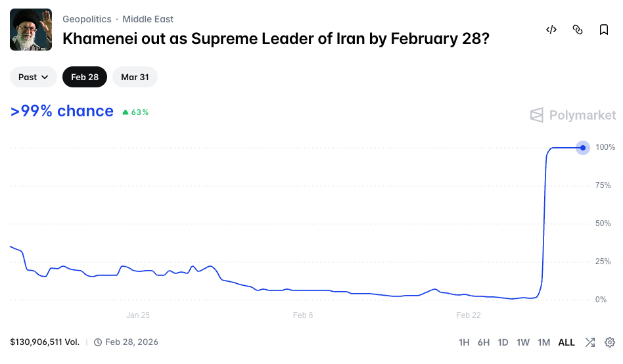Set chart range to 1D

point(503,342)
